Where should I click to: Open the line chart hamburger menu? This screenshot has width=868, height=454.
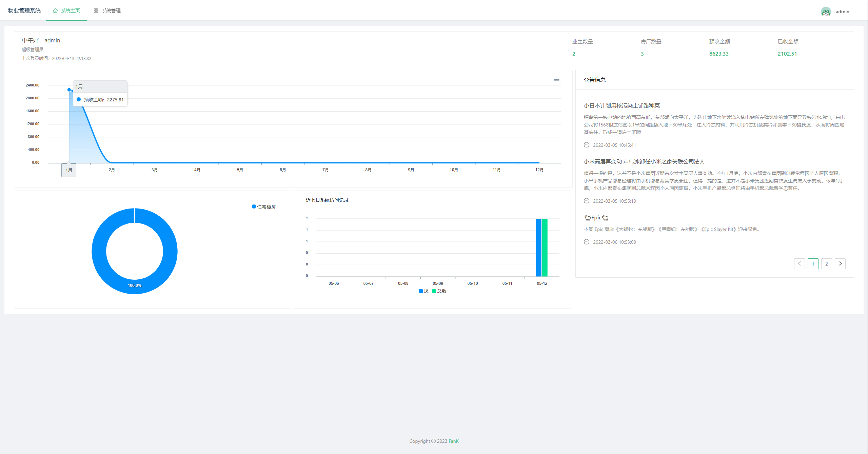click(x=556, y=79)
